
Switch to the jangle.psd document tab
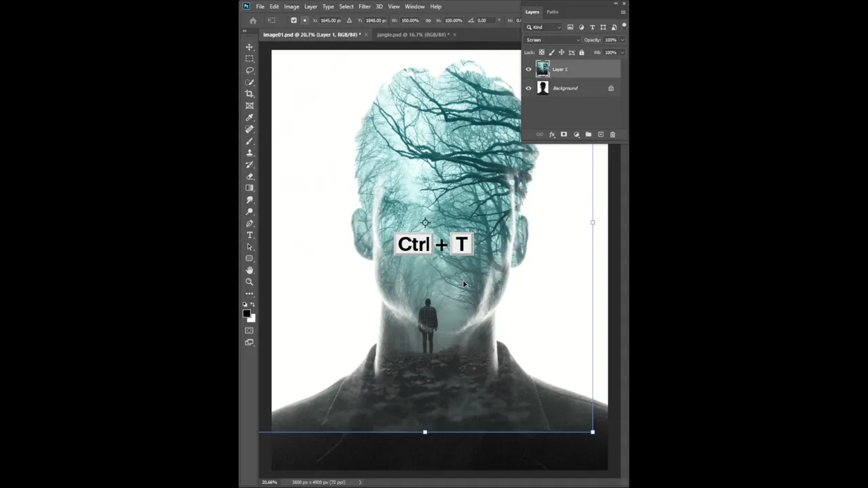click(412, 35)
